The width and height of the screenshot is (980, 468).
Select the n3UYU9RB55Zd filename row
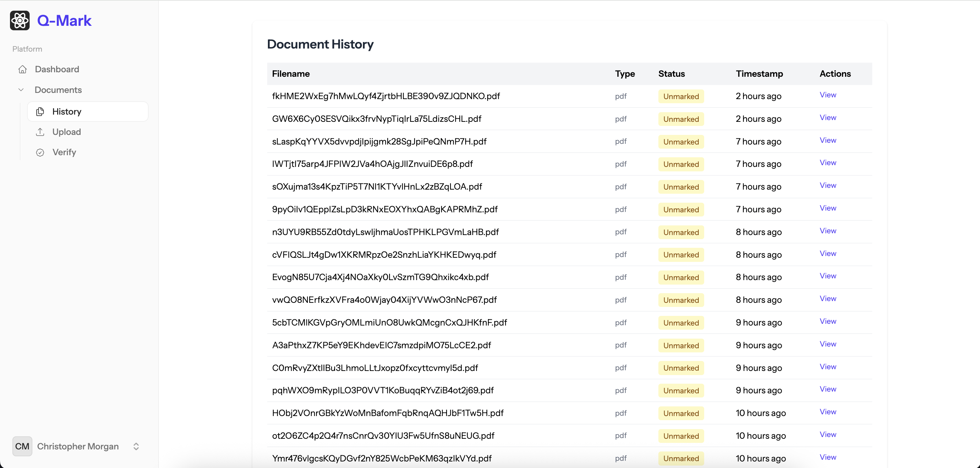[x=385, y=232]
